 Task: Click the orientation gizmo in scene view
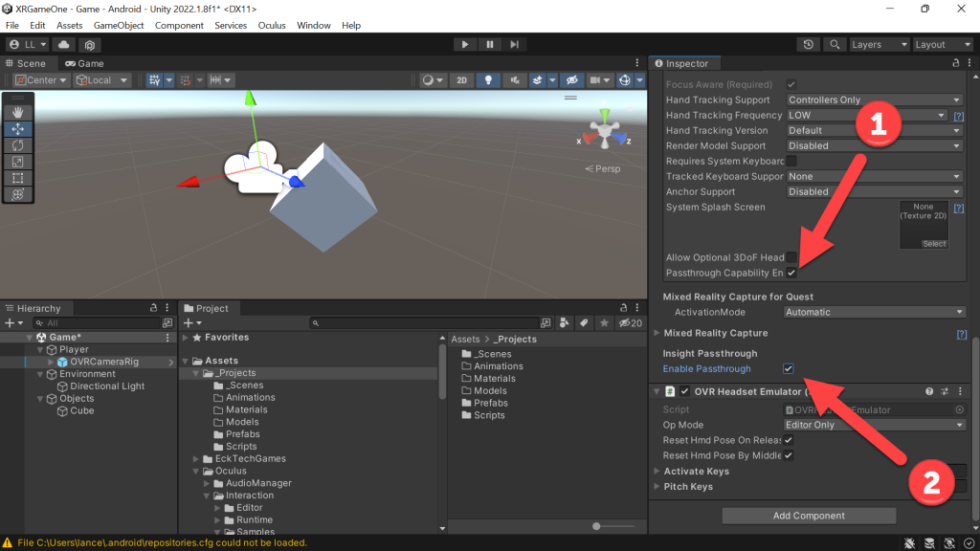point(605,132)
